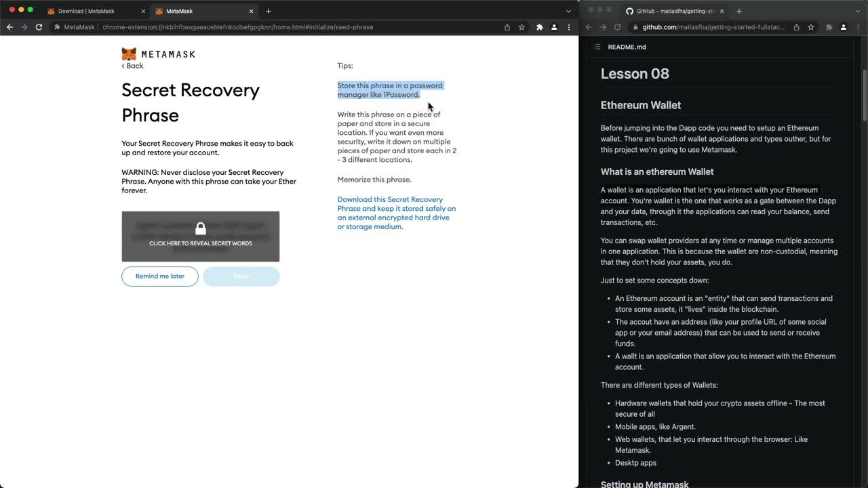Open the Chrome extensions puzzle icon

[x=539, y=27]
